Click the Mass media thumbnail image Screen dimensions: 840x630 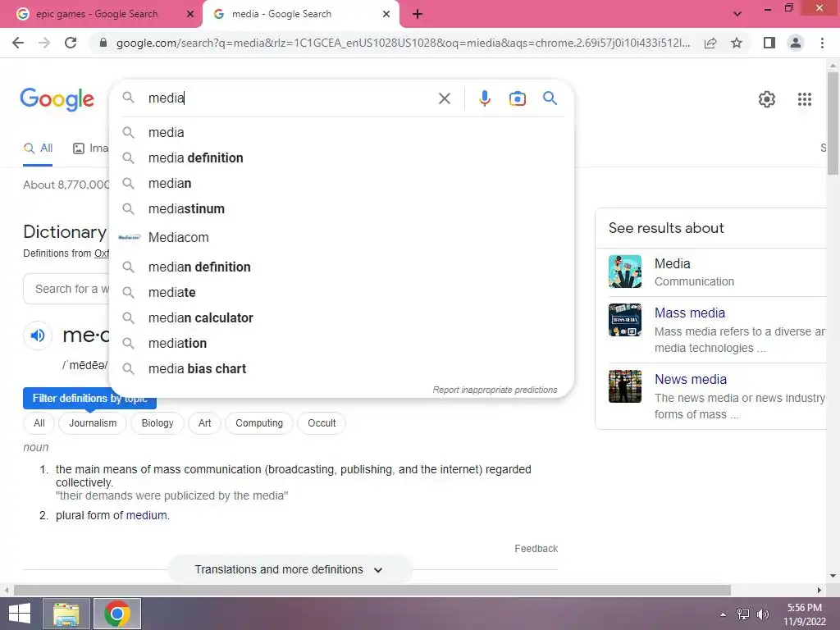[x=624, y=320]
